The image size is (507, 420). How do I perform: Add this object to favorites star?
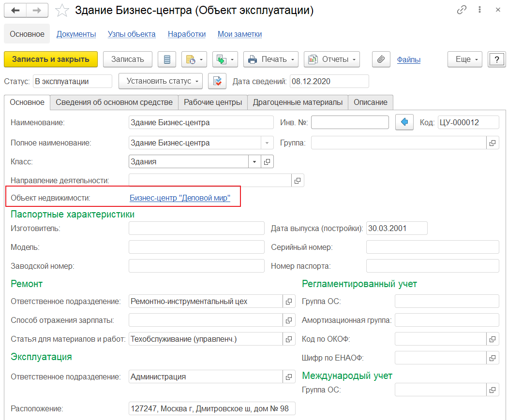(62, 10)
